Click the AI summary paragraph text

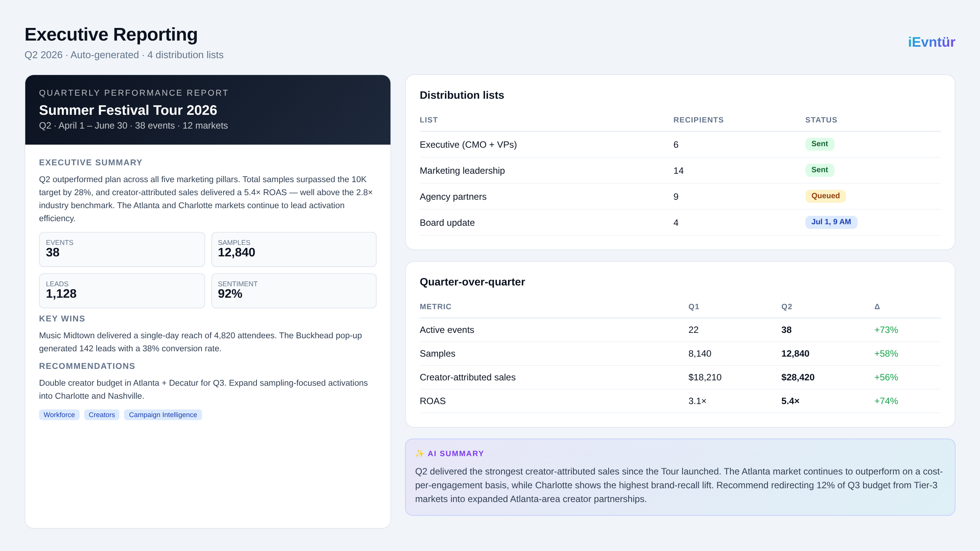point(679,485)
